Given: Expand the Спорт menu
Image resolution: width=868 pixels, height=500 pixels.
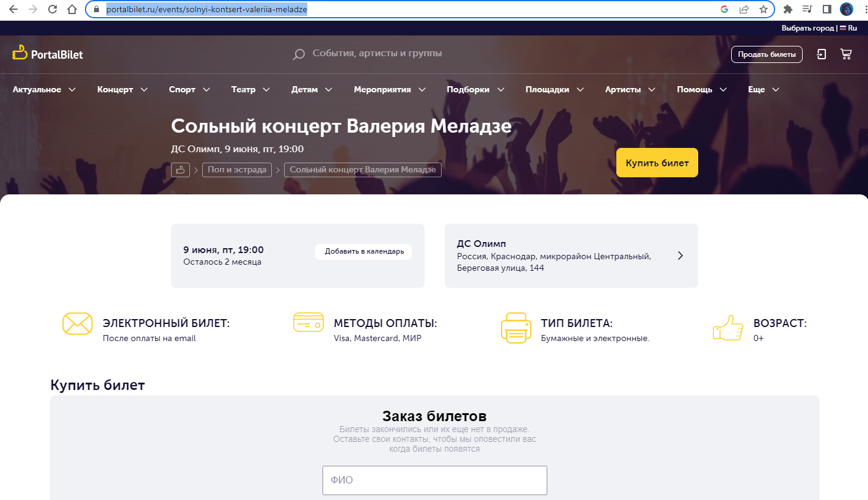Looking at the screenshot, I should tap(190, 90).
